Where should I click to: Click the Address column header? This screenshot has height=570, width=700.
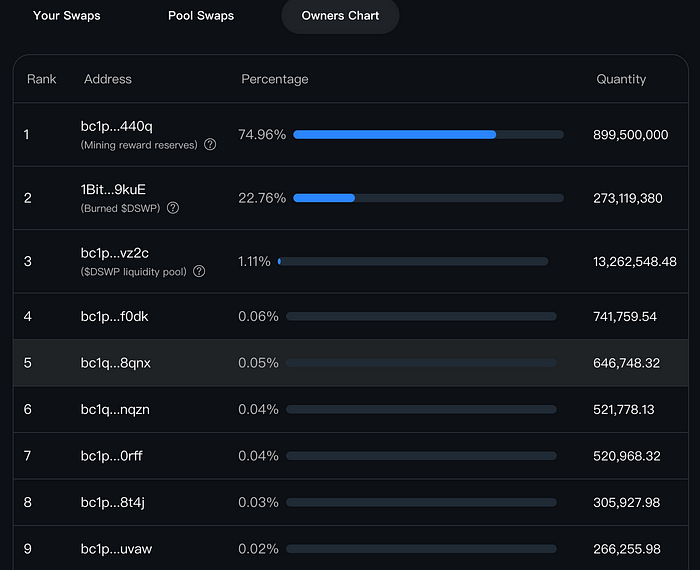coord(108,79)
